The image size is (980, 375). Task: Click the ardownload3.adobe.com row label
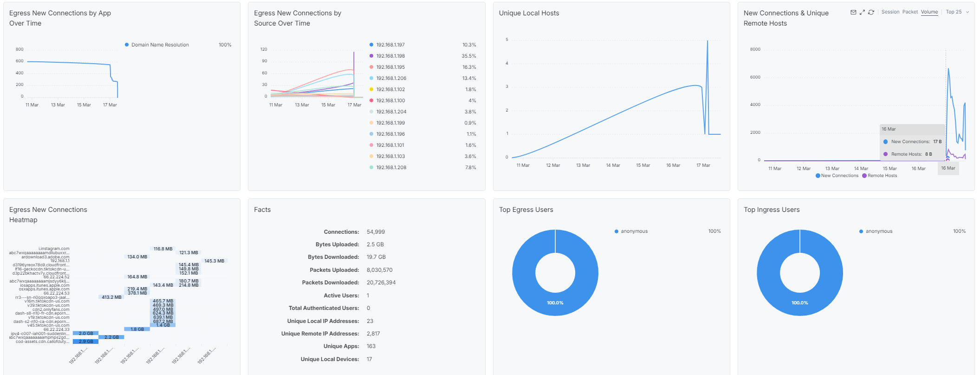click(45, 257)
